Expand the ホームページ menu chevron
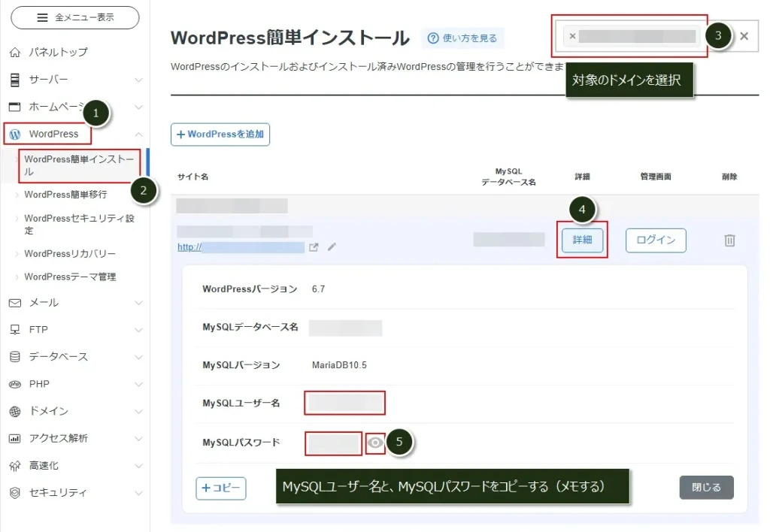This screenshot has width=770, height=532. (x=139, y=107)
